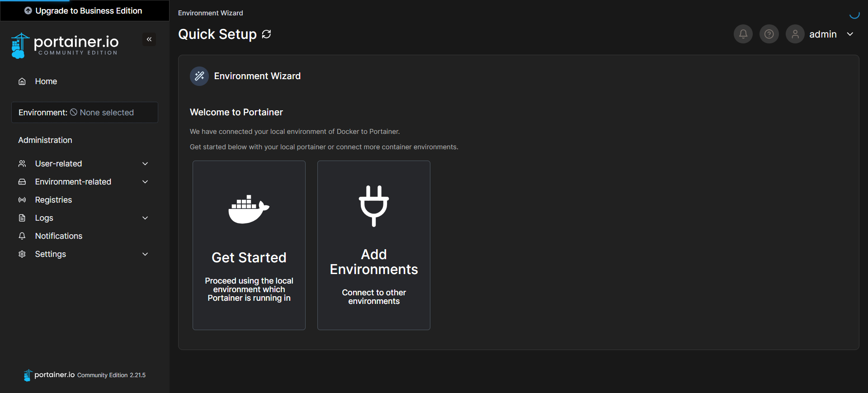868x393 pixels.
Task: Click the Administration section heading
Action: click(45, 140)
